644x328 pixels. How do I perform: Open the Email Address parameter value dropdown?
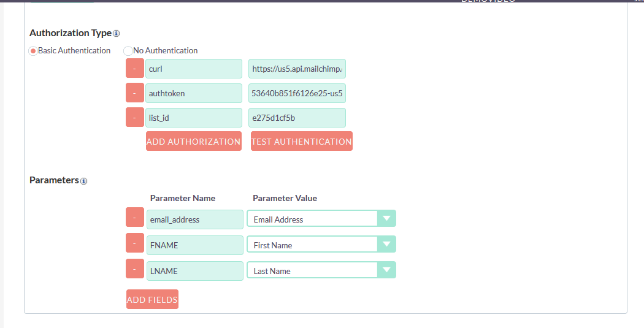click(x=321, y=219)
